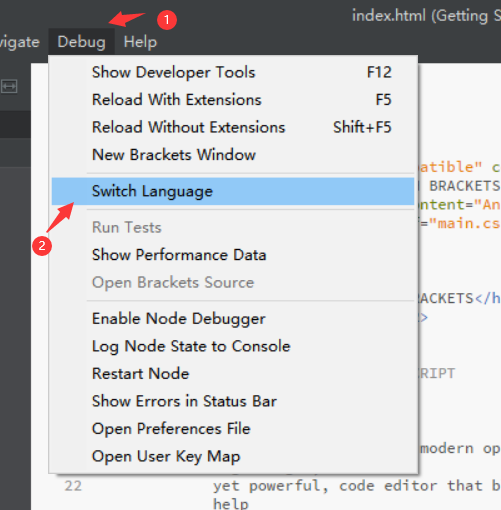This screenshot has height=510, width=501.
Task: Choose Reload With Extensions
Action: point(233,100)
